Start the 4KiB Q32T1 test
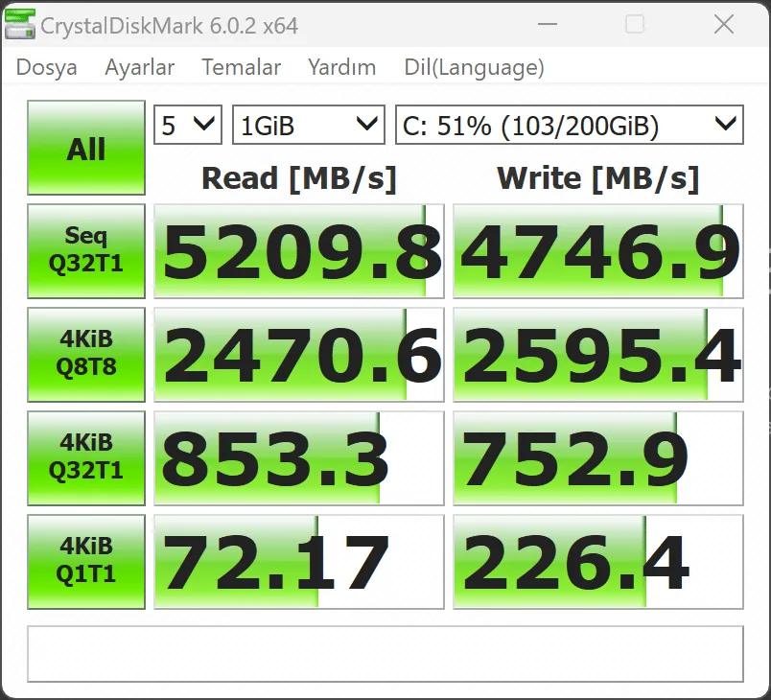The height and width of the screenshot is (700, 771). [86, 458]
